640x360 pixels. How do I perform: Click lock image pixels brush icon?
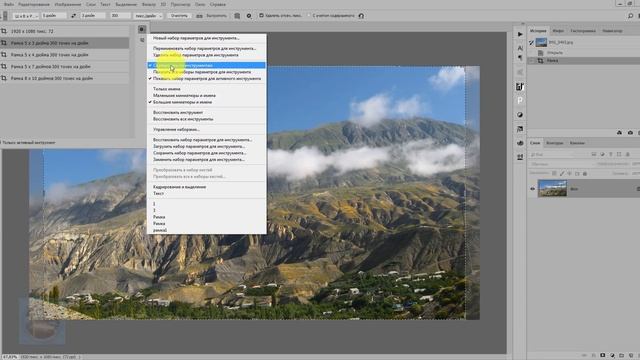[x=562, y=173]
